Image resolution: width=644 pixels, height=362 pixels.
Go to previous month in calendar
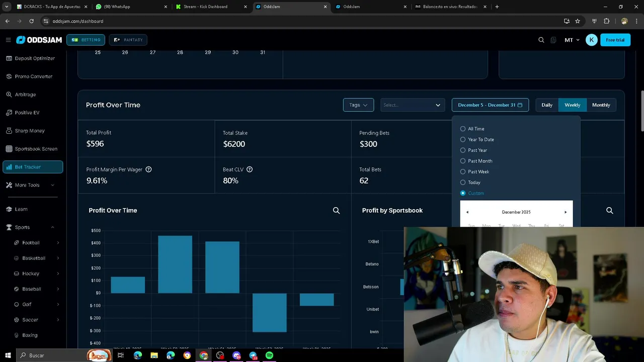point(467,212)
